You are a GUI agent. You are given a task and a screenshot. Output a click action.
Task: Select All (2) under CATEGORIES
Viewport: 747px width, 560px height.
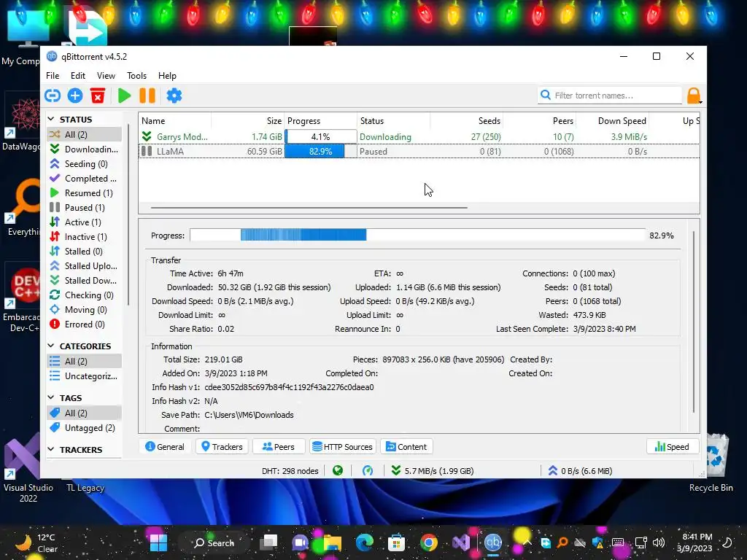point(85,362)
